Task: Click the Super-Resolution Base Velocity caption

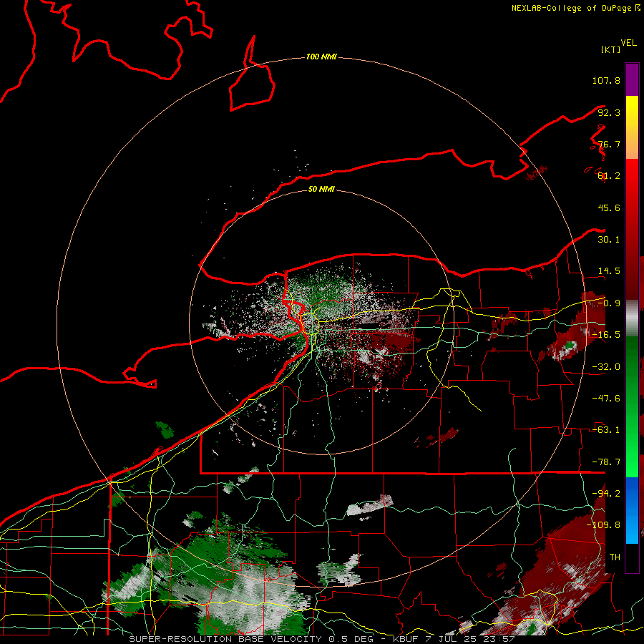Action: (322, 639)
